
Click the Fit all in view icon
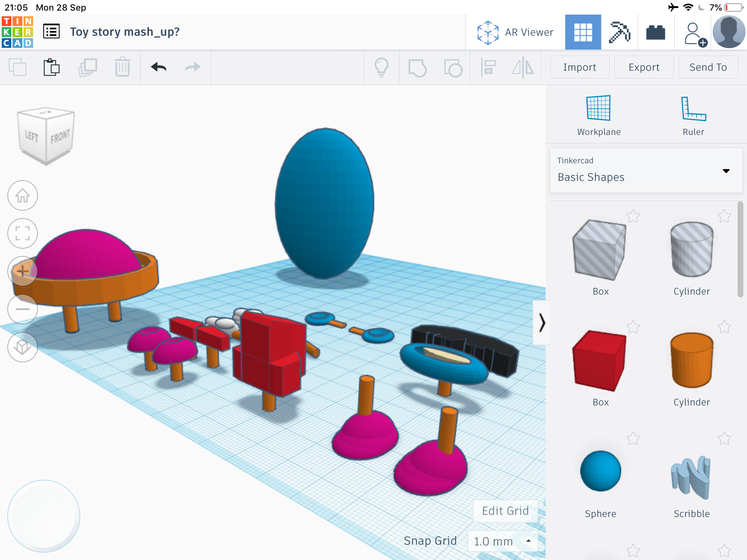(23, 233)
